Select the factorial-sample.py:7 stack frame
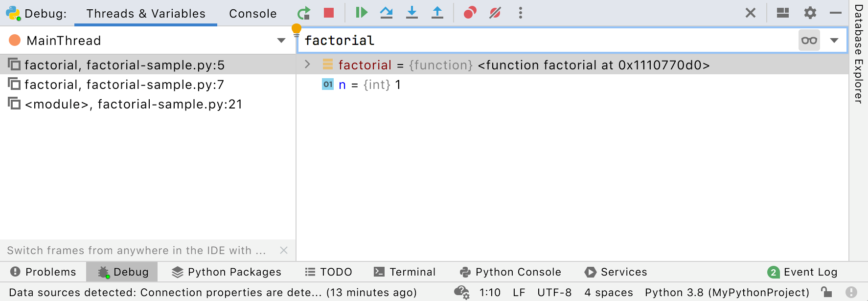This screenshot has height=301, width=868. pos(124,85)
